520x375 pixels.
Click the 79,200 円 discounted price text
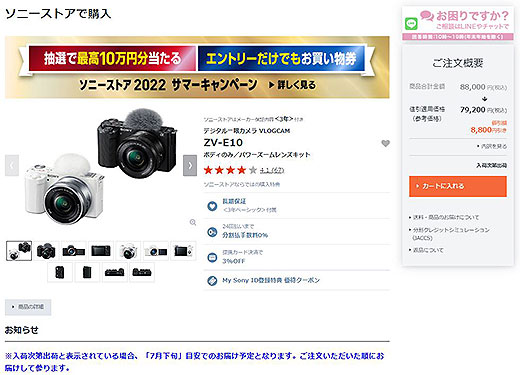coord(483,110)
